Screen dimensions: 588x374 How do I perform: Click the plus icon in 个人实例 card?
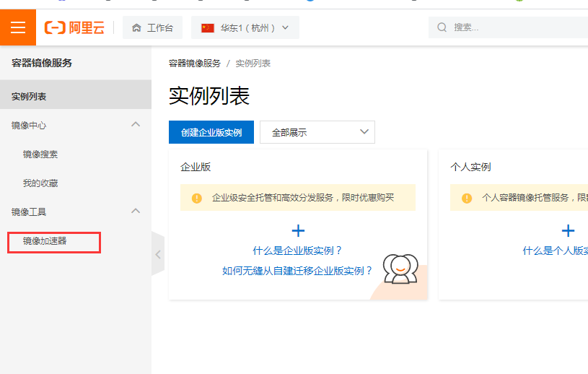568,231
